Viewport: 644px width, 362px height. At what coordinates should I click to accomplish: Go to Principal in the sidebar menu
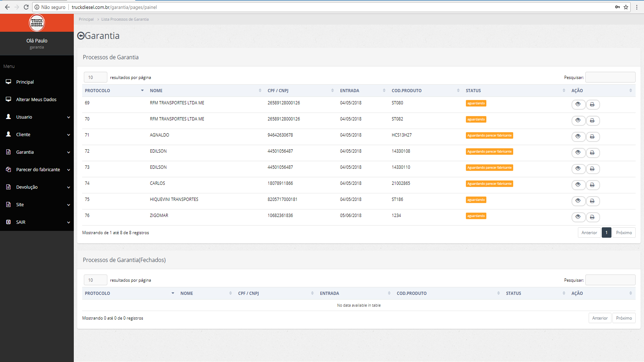point(25,82)
